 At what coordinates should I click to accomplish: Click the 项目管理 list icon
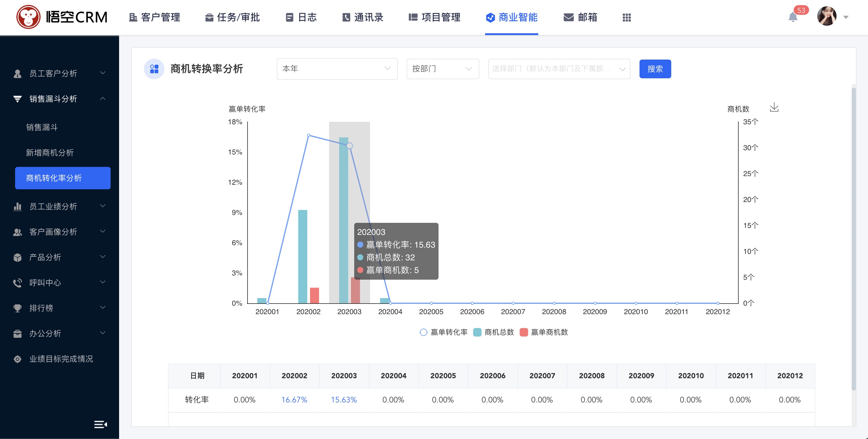click(413, 17)
